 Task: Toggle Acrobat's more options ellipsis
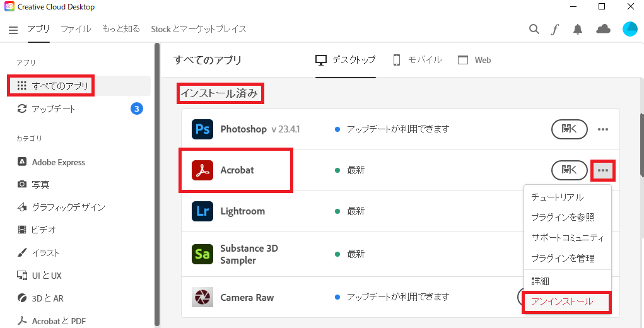tap(602, 170)
